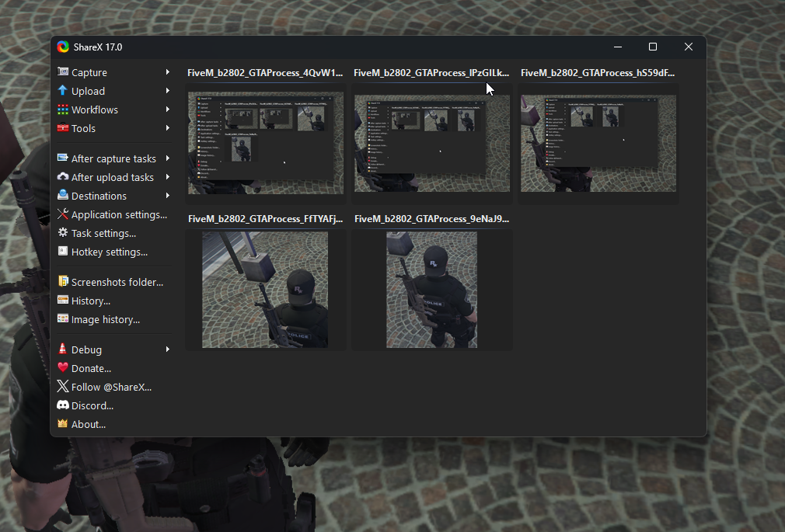Image resolution: width=785 pixels, height=532 pixels.
Task: Click file name FiveM_b2802_GTAProcess_FfTYAFj...
Action: (x=265, y=219)
